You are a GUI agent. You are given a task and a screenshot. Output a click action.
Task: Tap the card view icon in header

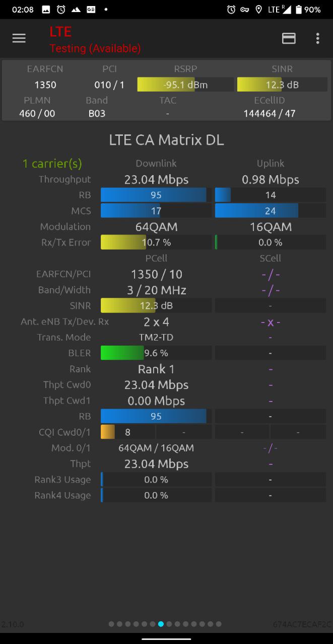[289, 38]
